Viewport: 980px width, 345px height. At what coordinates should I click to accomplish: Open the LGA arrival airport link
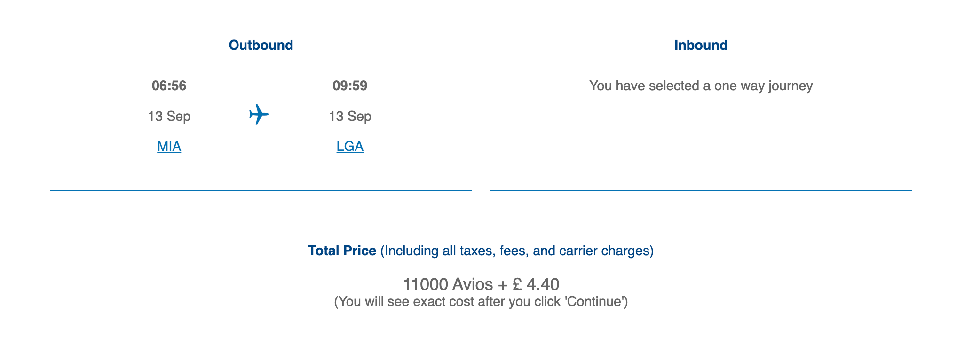[x=350, y=146]
